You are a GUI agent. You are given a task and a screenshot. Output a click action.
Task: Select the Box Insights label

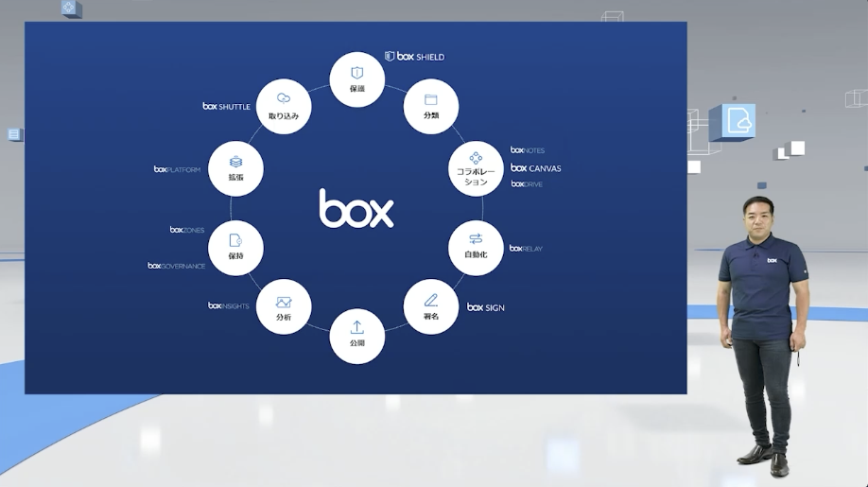[x=229, y=306]
